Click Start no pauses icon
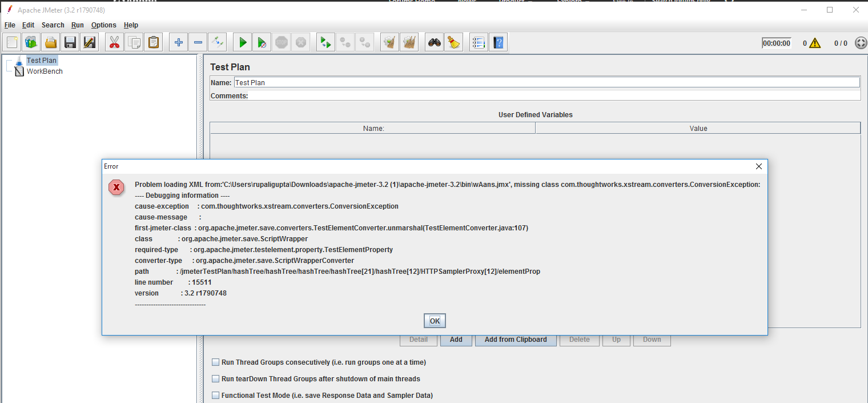This screenshot has width=868, height=403. 262,42
